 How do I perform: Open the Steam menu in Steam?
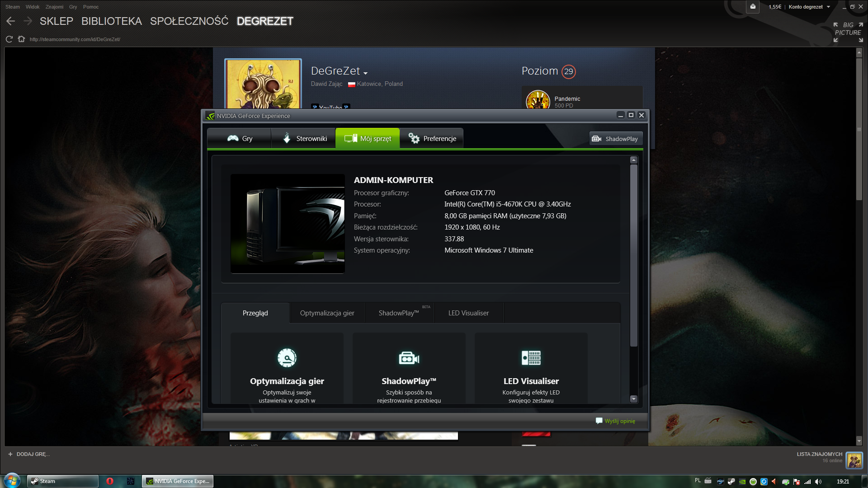13,7
